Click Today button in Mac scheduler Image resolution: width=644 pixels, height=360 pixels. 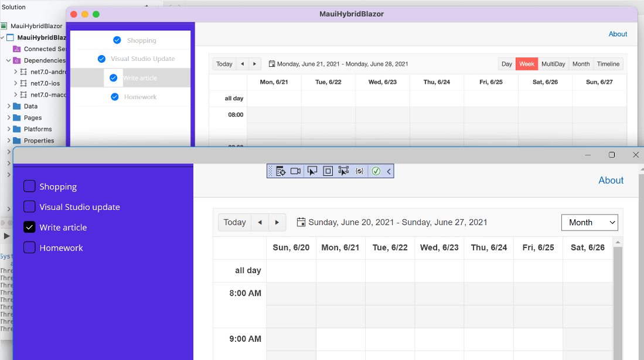(224, 64)
